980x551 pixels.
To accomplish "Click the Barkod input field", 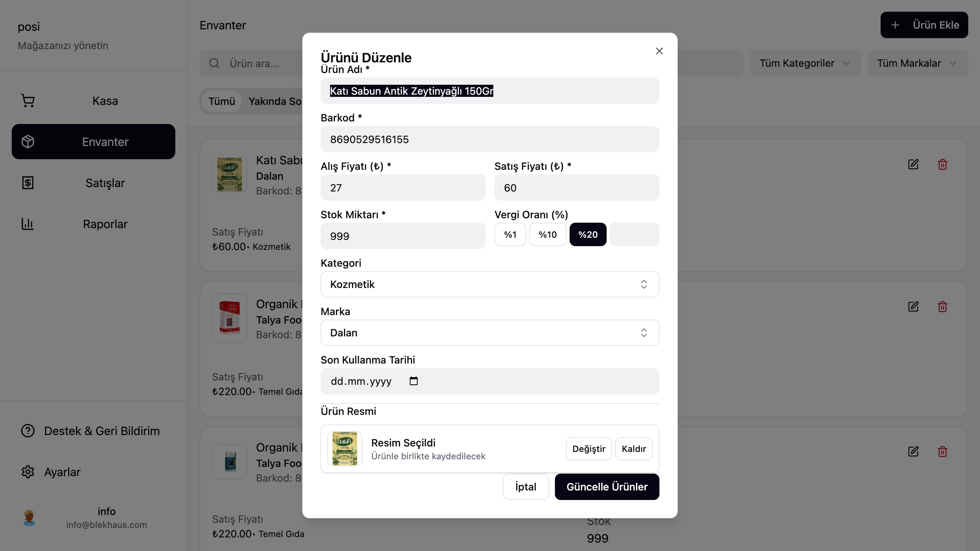I will [x=490, y=139].
